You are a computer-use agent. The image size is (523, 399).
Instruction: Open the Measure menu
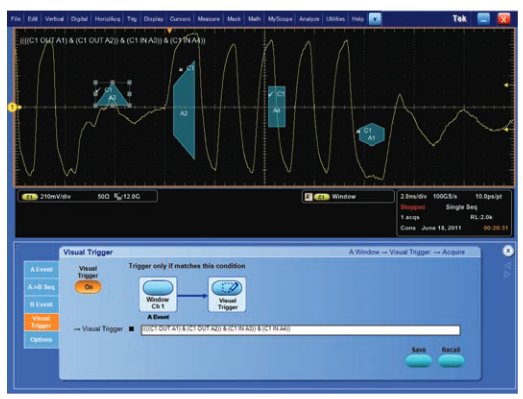[x=208, y=19]
